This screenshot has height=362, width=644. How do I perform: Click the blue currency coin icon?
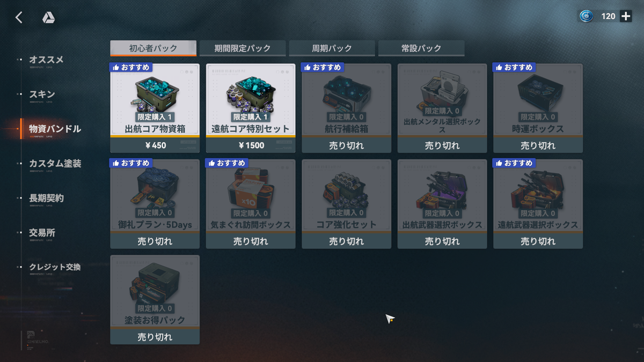click(x=586, y=16)
